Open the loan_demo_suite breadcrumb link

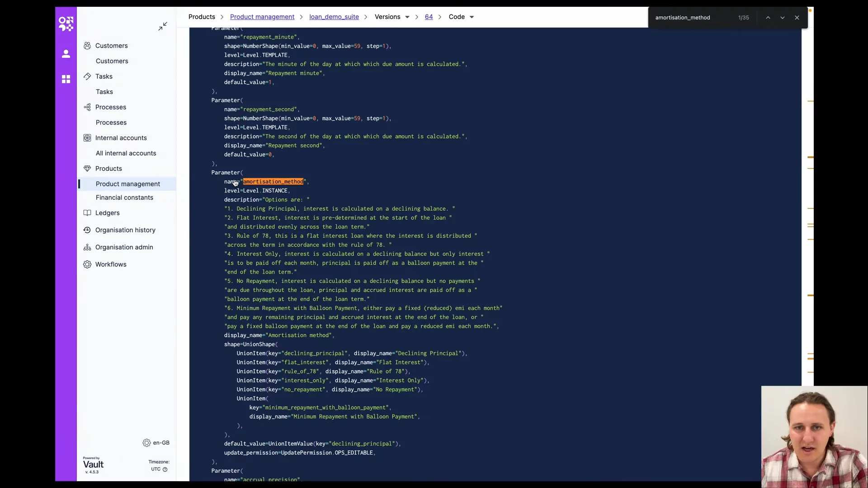[x=334, y=17]
